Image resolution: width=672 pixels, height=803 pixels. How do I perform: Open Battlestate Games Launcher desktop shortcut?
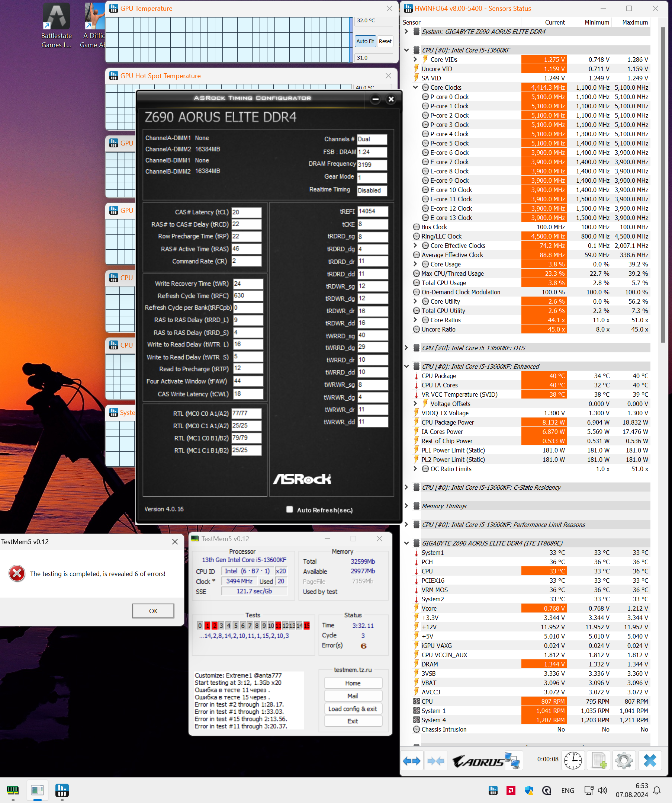(57, 26)
